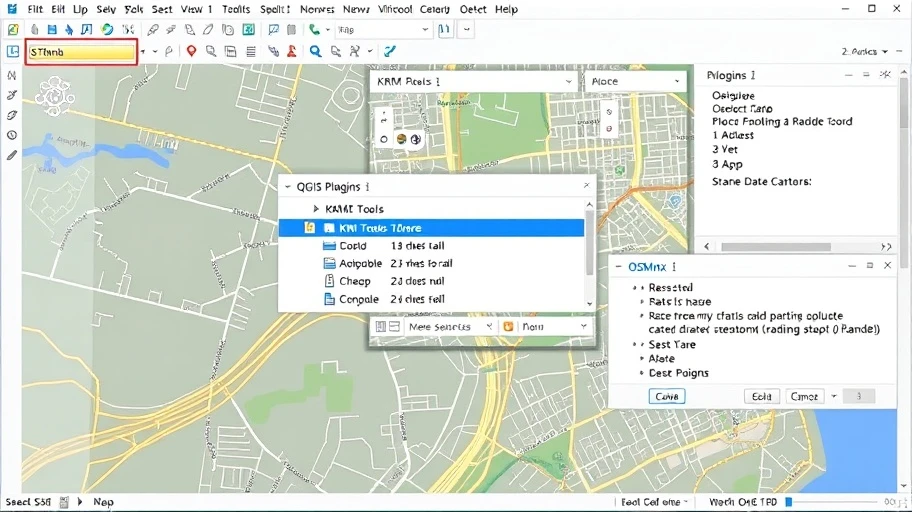Image resolution: width=912 pixels, height=512 pixels.
Task: Adjust the zoom slider in the status bar
Action: pos(789,502)
